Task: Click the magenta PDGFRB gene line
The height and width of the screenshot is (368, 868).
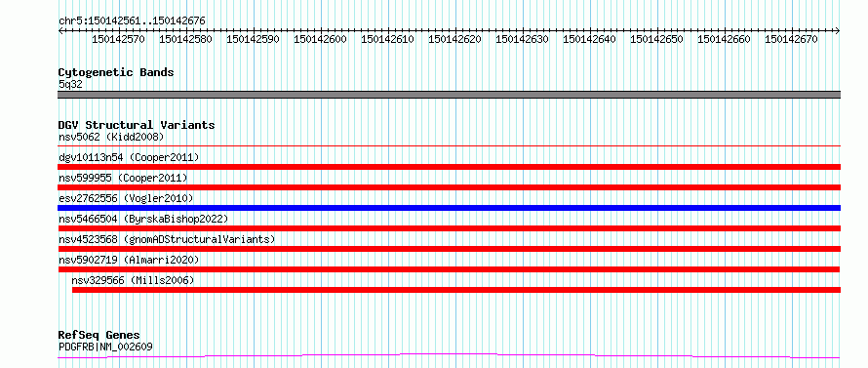Action: coord(449,355)
